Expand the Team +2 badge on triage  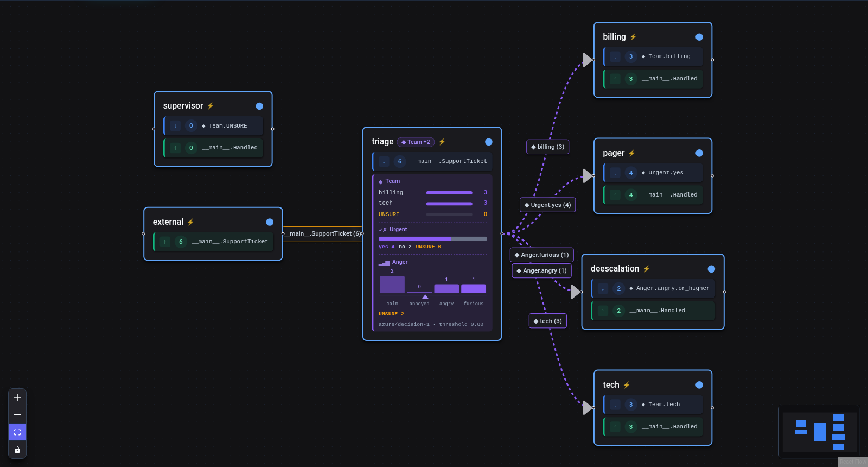pyautogui.click(x=416, y=142)
